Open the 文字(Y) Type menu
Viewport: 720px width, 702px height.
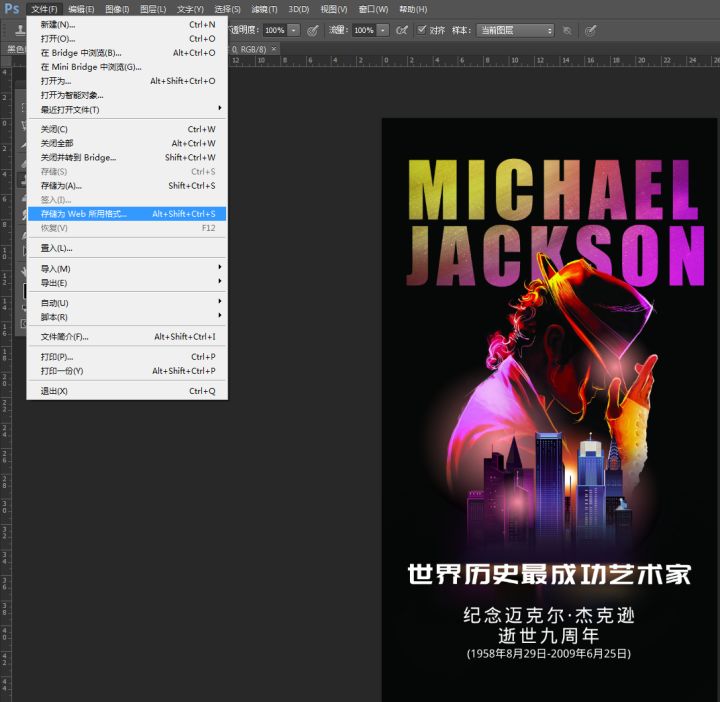(190, 9)
